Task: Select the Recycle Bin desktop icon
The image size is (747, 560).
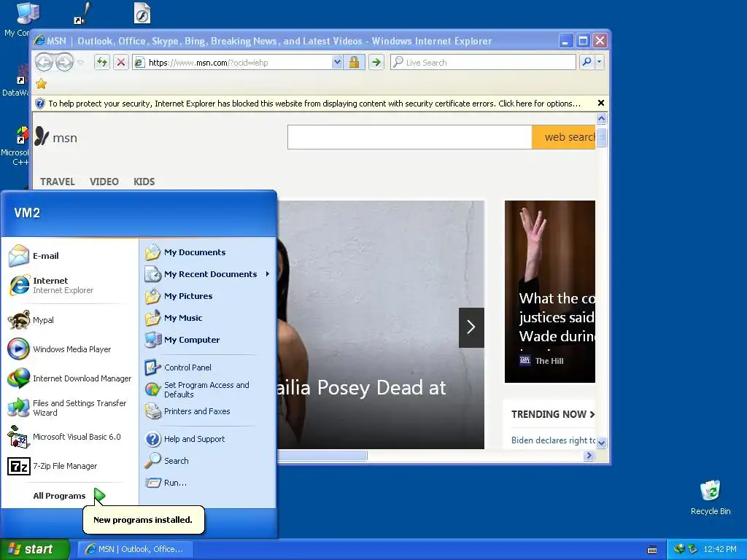Action: coord(711,497)
